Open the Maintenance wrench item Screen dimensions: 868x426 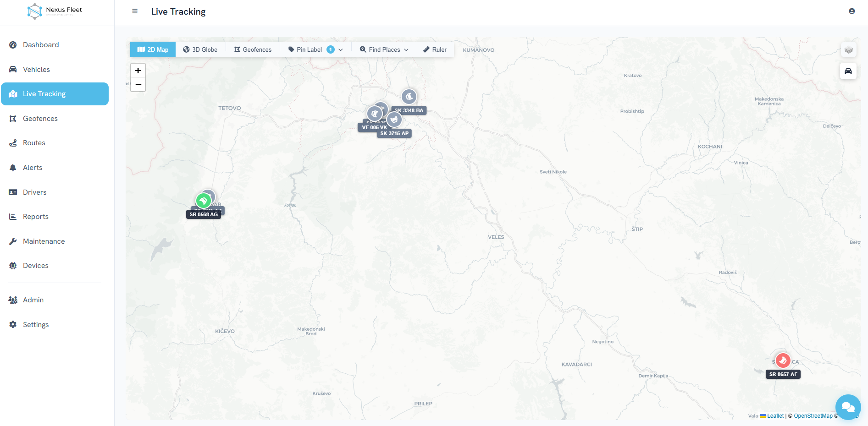[x=55, y=241]
